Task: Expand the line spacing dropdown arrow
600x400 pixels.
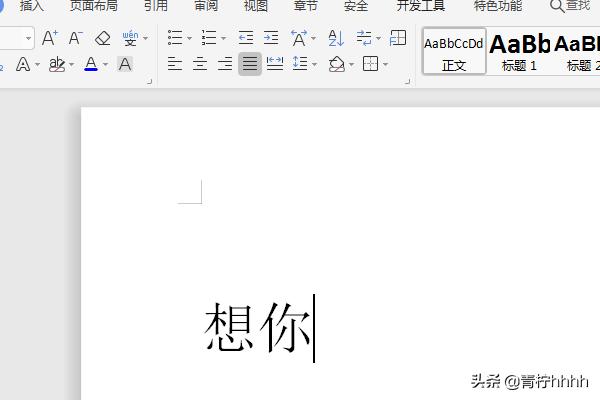Action: (315, 64)
